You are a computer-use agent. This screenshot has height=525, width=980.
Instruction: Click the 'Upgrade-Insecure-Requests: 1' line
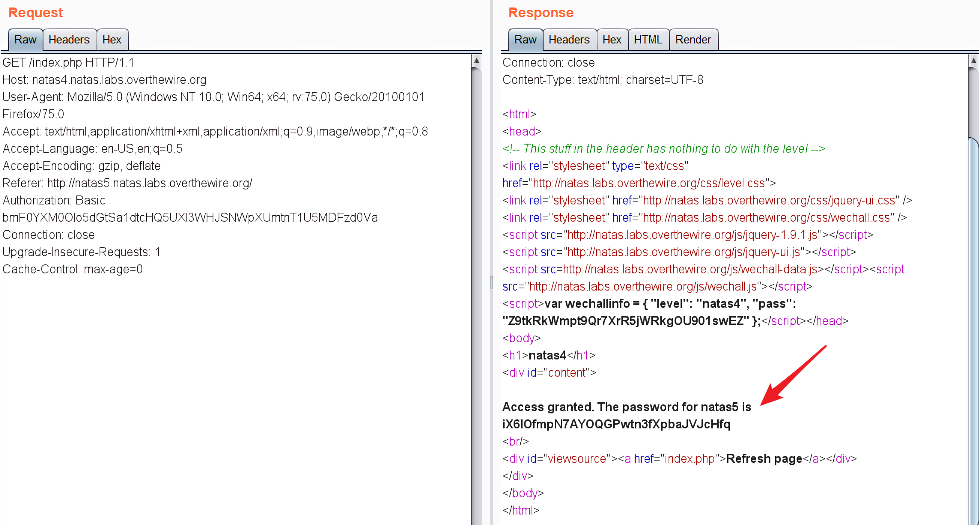coord(81,252)
